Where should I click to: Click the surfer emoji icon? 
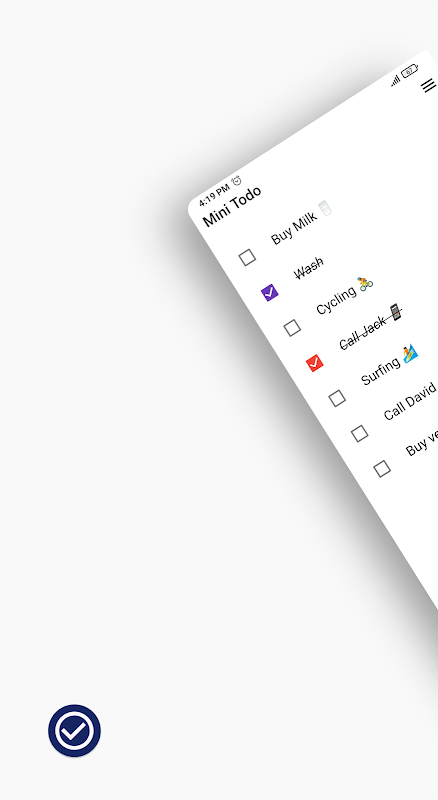409,353
